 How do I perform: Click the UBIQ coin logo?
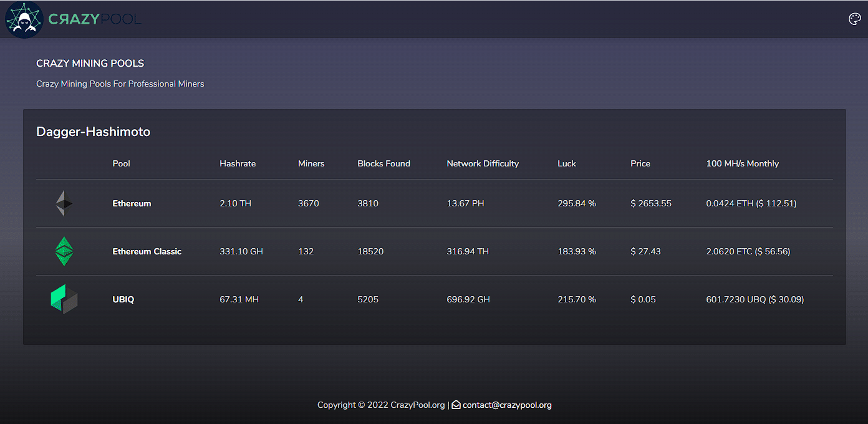[x=64, y=299]
